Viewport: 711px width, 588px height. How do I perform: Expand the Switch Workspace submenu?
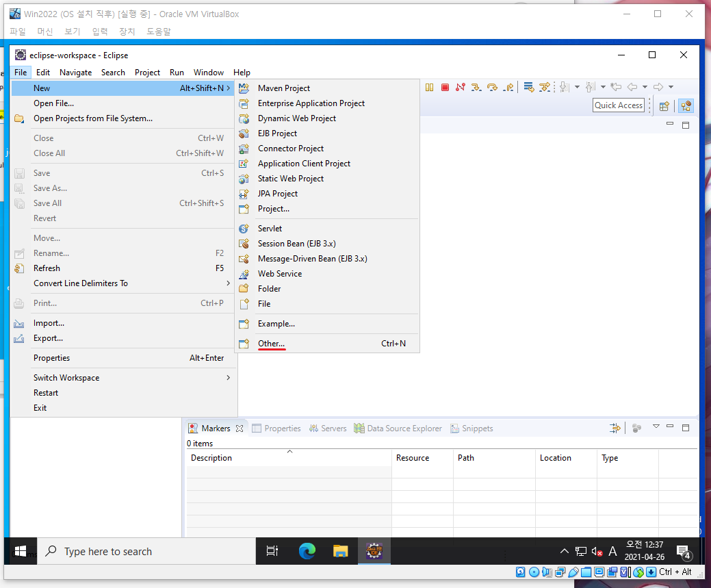228,377
